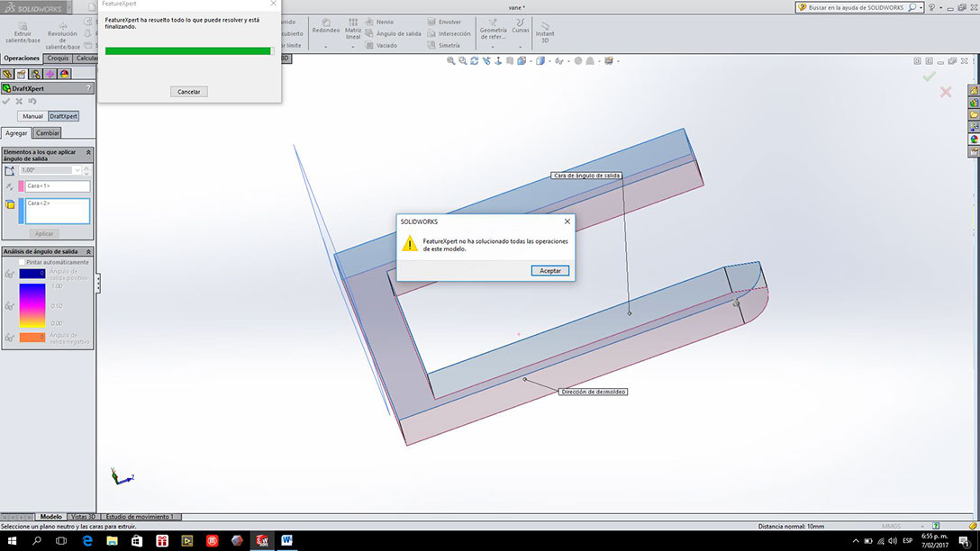Screen dimensions: 980x551
Task: Click the FeatureXpert green progress bar
Action: [x=189, y=51]
